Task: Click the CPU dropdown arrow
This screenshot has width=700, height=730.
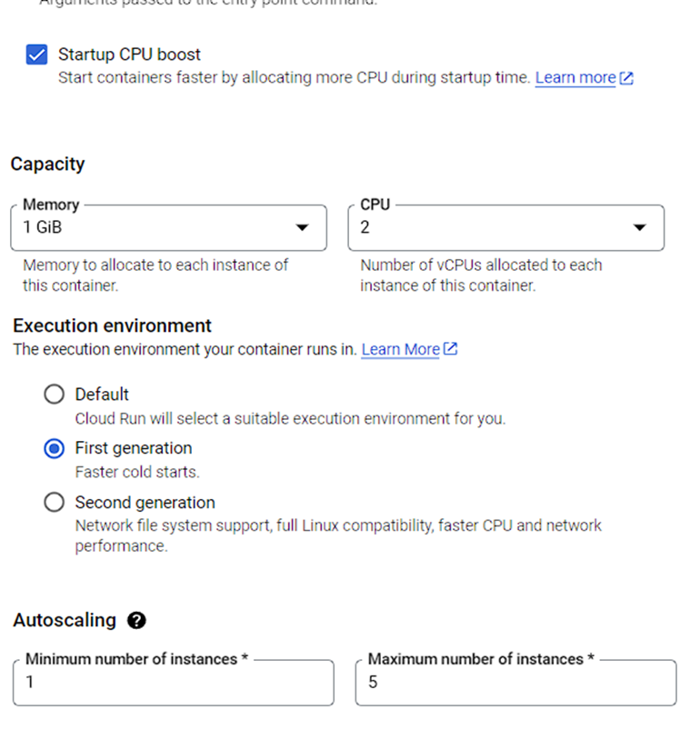Action: (x=639, y=227)
